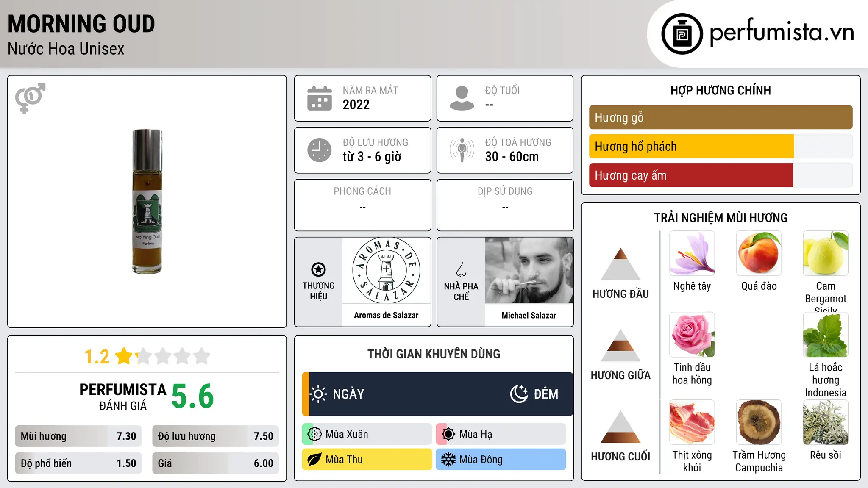Click the user rating number 1.2
This screenshot has width=868, height=488.
(97, 357)
